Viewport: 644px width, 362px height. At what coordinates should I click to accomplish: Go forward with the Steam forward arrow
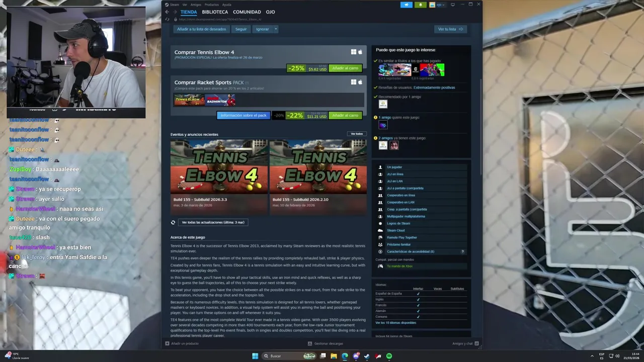pos(175,12)
